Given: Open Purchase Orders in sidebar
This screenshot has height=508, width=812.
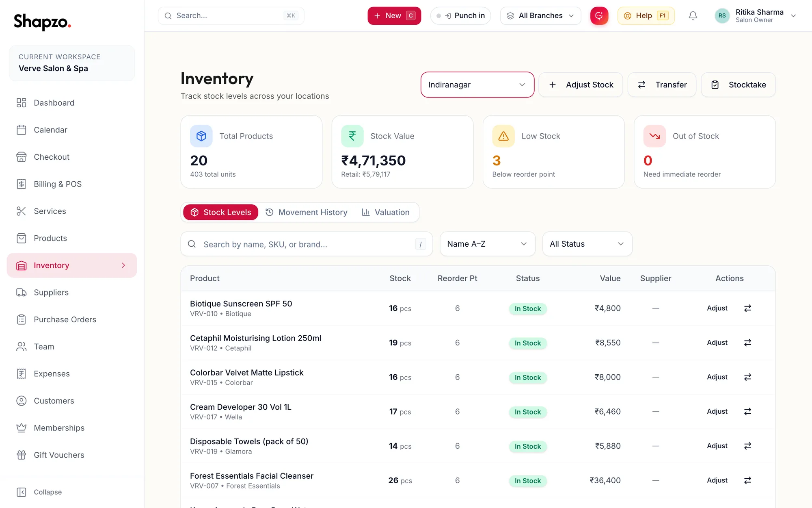Looking at the screenshot, I should click(x=72, y=319).
